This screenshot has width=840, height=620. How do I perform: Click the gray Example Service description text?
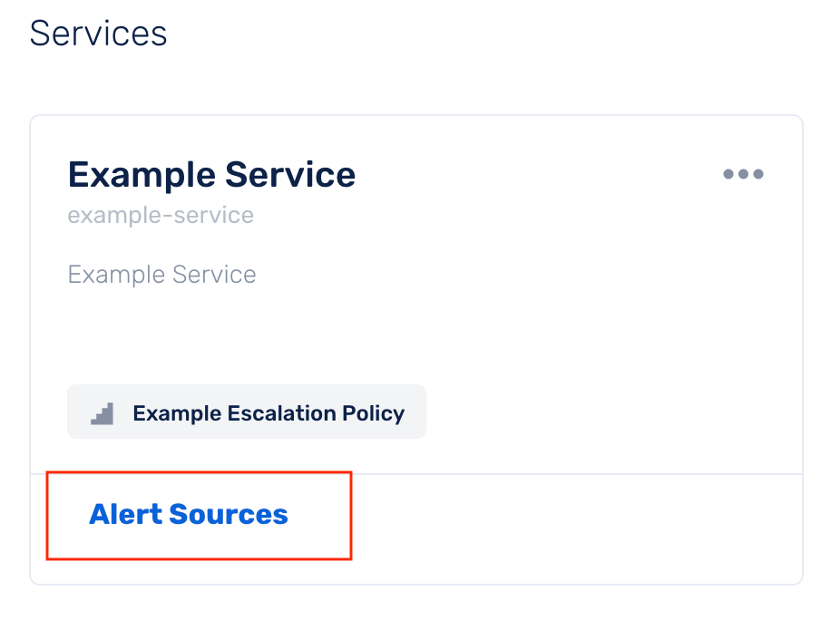click(x=161, y=275)
